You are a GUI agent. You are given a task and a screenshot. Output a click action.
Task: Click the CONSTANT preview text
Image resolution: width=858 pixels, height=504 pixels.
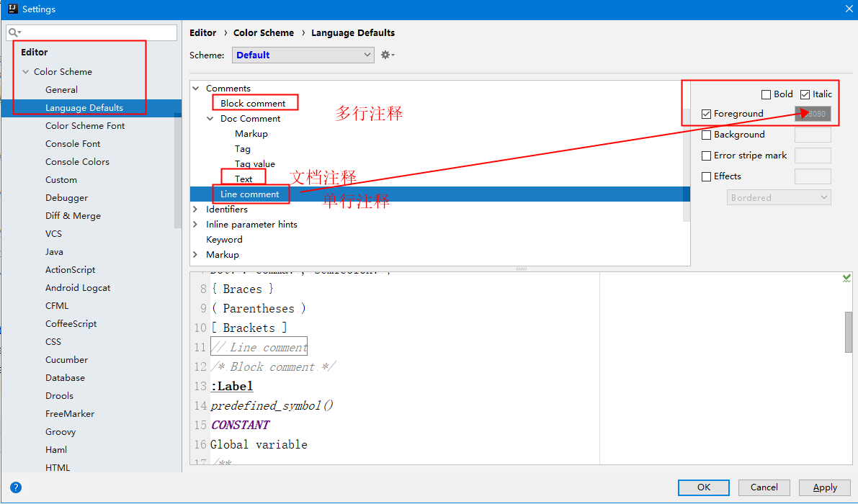coord(240,425)
